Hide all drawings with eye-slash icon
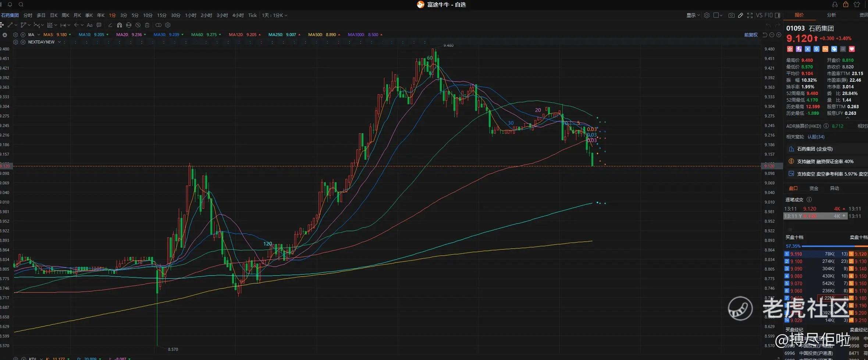The width and height of the screenshot is (868, 360). click(138, 25)
